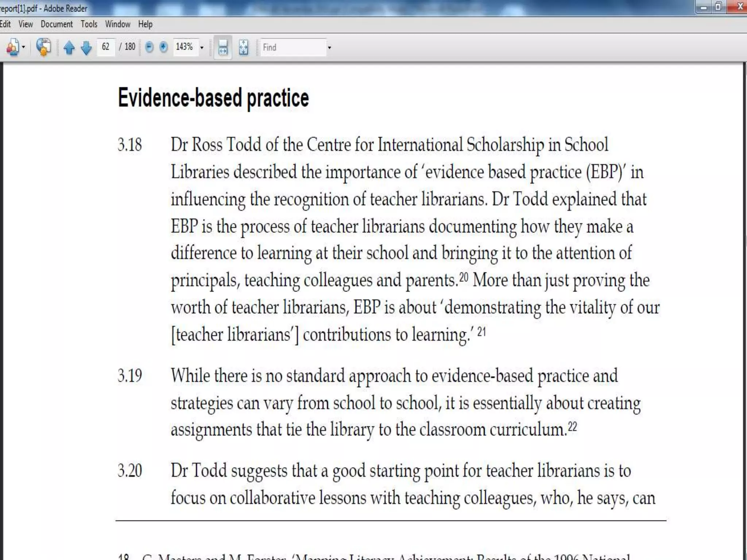
Task: Open the Help menu
Action: coord(145,24)
